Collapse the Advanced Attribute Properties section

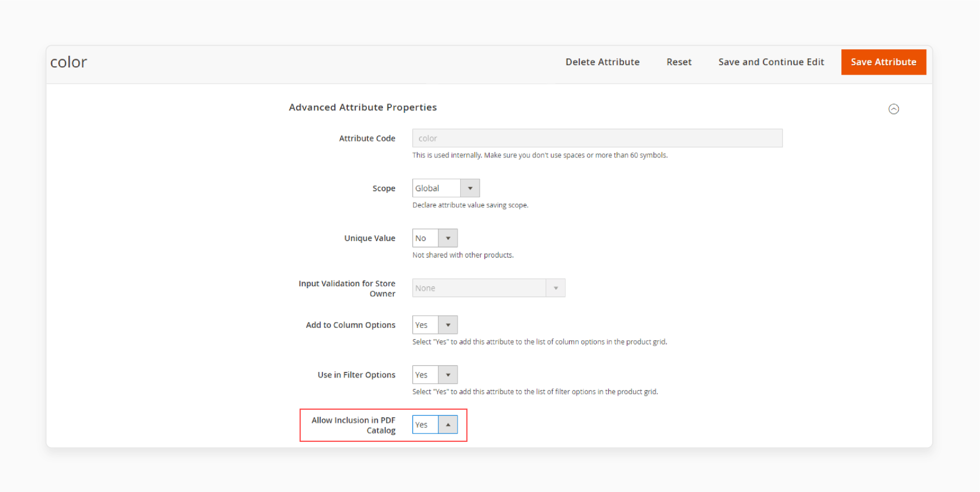[893, 109]
